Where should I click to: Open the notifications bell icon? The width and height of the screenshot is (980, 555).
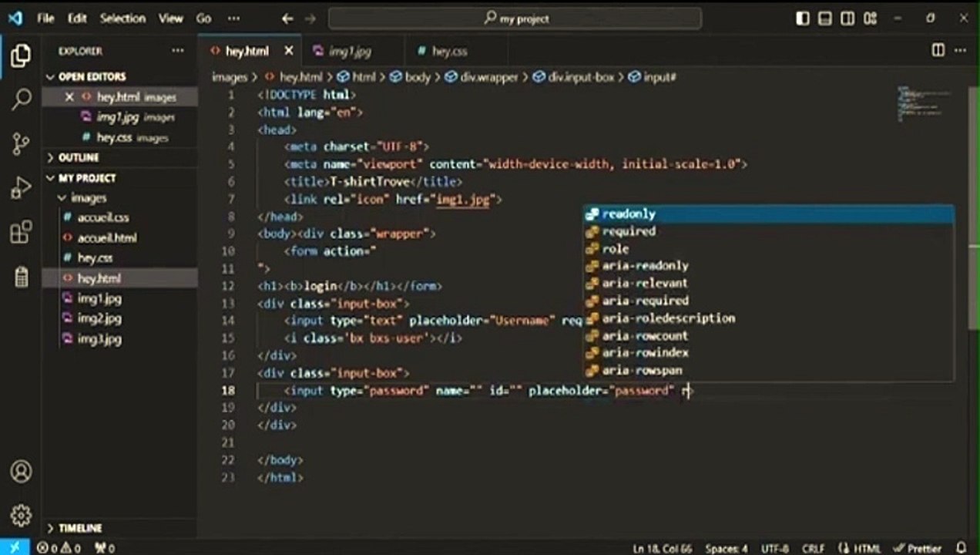[x=962, y=548]
